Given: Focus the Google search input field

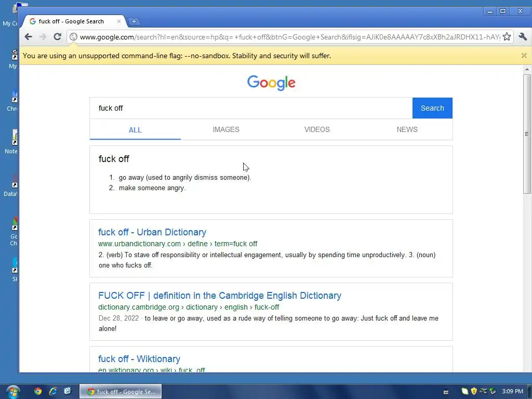Looking at the screenshot, I should point(251,108).
